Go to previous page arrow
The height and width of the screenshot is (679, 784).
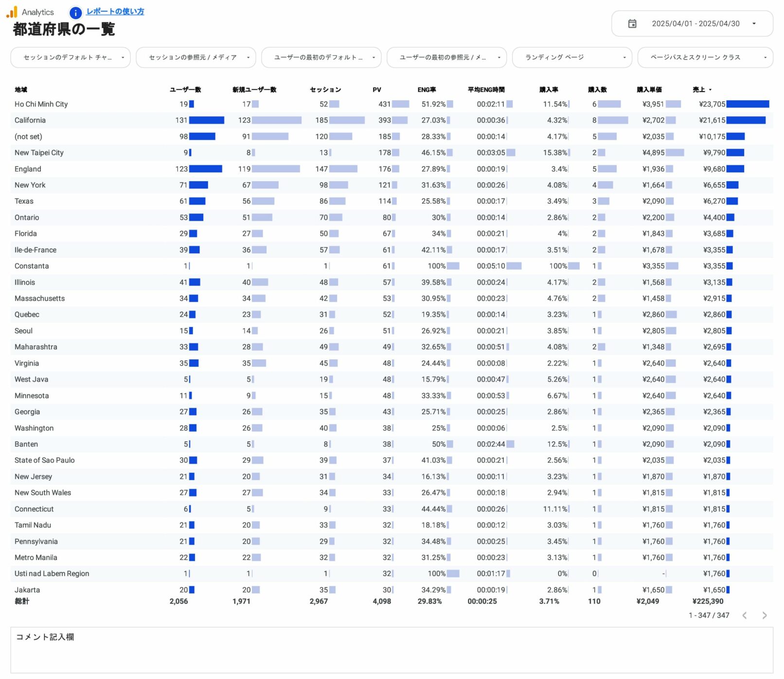(744, 615)
